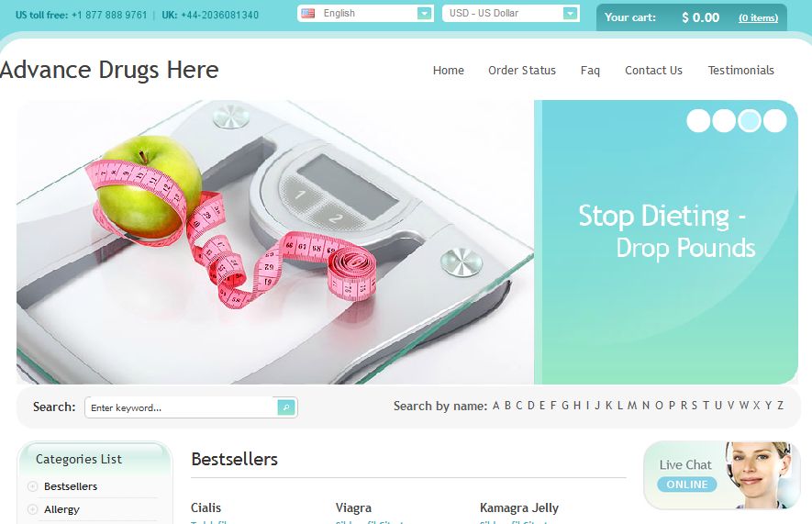Search drugs by letter M
This screenshot has height=524, width=812.
(x=632, y=406)
